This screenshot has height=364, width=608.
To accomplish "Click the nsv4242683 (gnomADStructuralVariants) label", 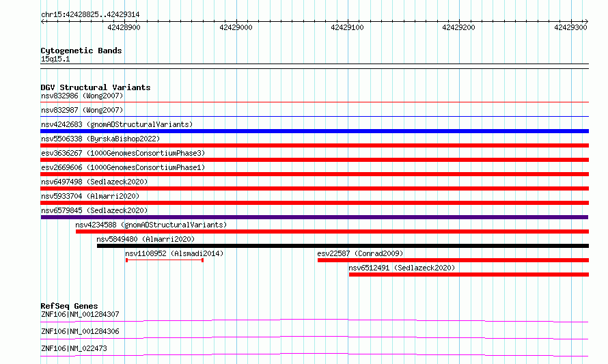I will pyautogui.click(x=117, y=124).
